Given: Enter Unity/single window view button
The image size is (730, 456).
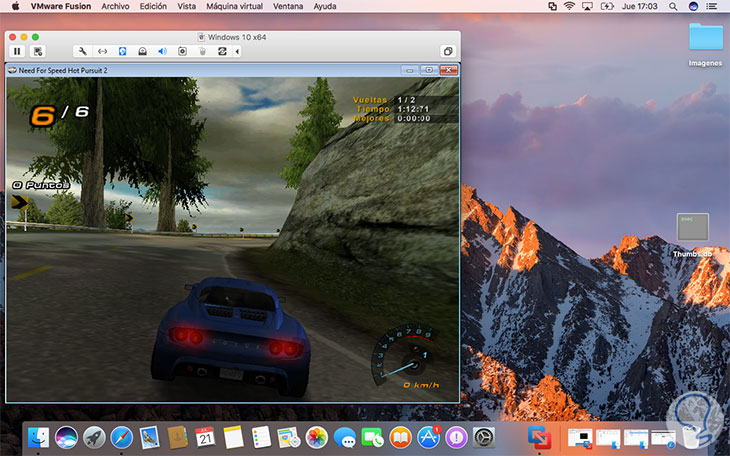Looking at the screenshot, I should [x=448, y=51].
